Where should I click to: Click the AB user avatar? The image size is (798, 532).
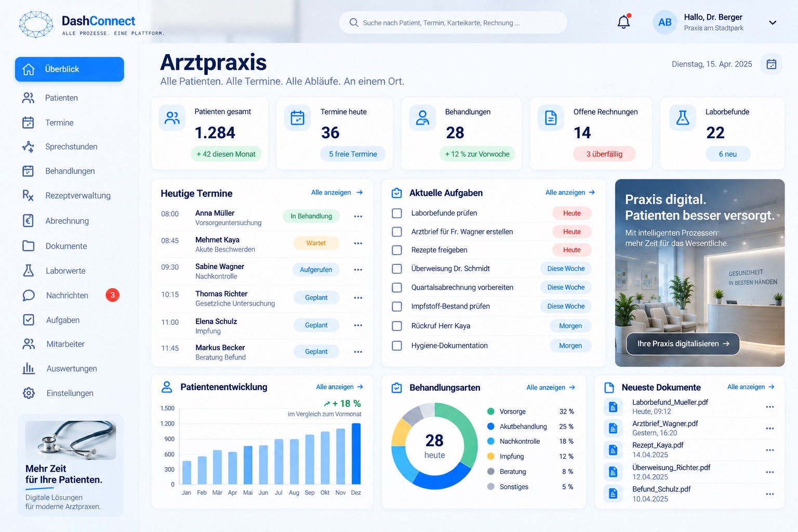(x=665, y=22)
